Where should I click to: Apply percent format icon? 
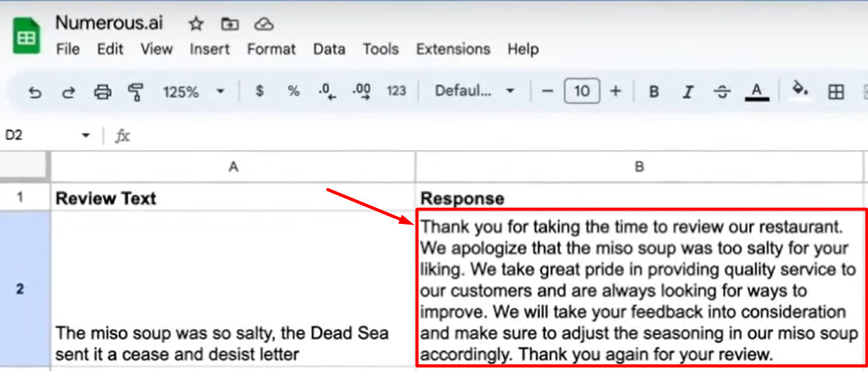(x=293, y=92)
